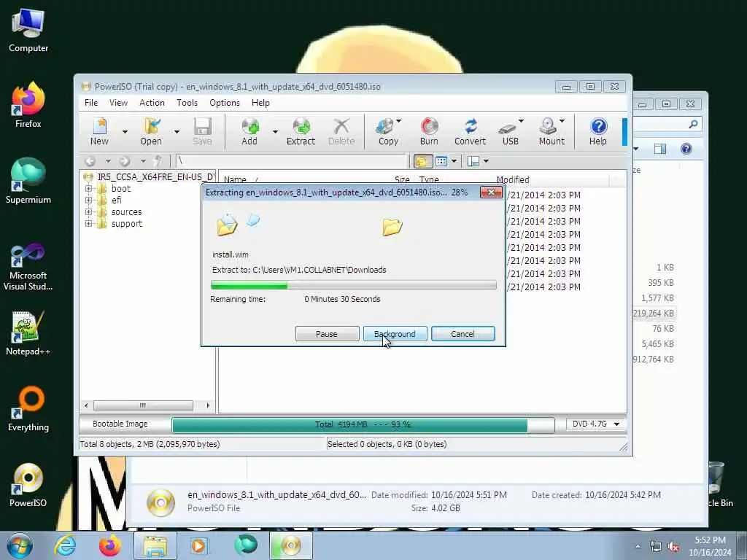Image resolution: width=747 pixels, height=560 pixels.
Task: Click the Pause button in extraction dialog
Action: click(x=327, y=334)
